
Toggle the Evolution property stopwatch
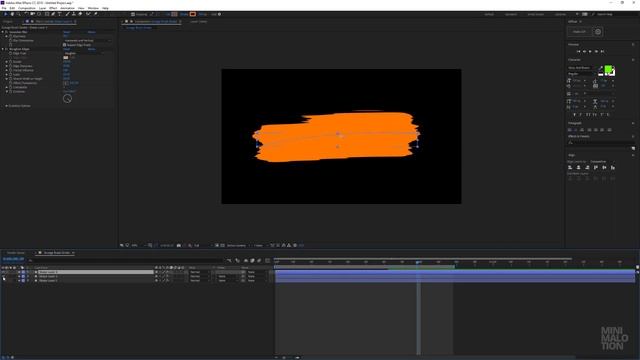point(11,91)
